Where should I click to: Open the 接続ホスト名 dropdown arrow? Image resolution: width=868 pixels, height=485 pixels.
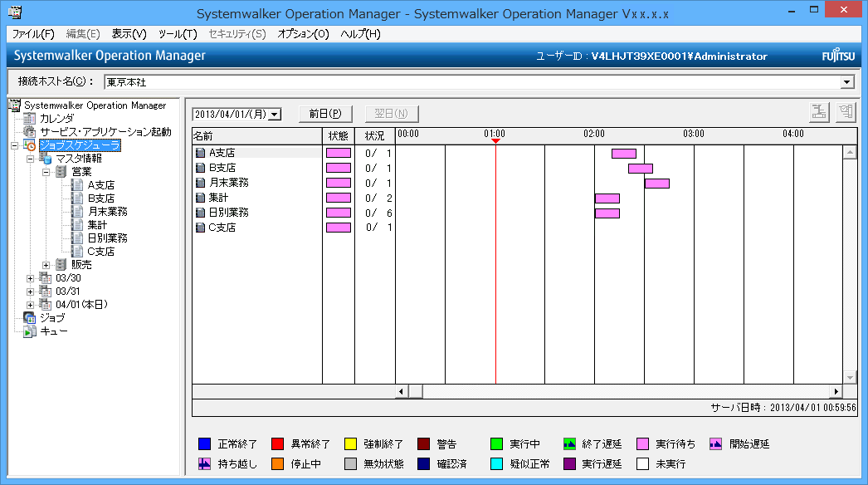click(847, 82)
